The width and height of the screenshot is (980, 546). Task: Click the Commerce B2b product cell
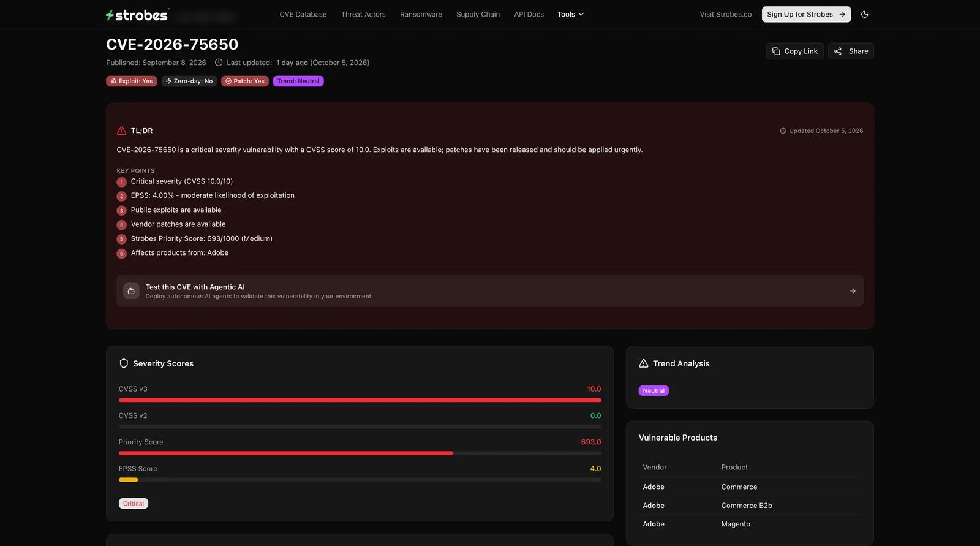[x=747, y=506]
